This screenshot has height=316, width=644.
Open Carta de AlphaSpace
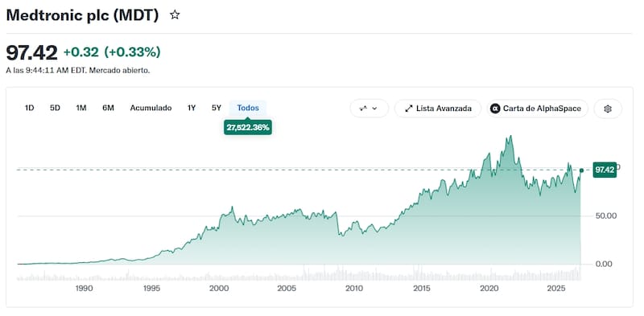(x=537, y=109)
